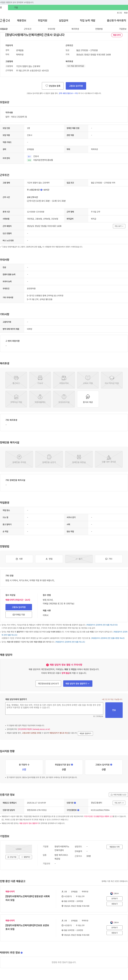Image resolution: width=128 pixels, height=980 pixels.
Task: Click the 필기 screening method icon
Action: coord(77,559)
